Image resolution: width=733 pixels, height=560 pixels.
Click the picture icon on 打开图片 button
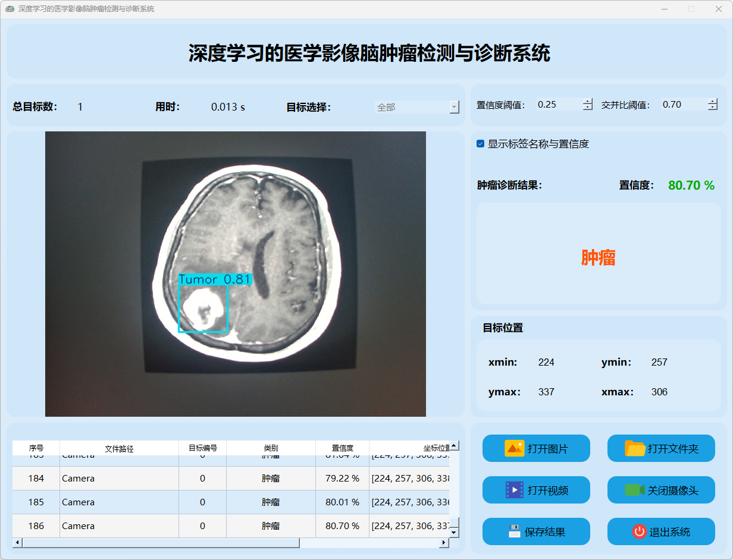(514, 448)
